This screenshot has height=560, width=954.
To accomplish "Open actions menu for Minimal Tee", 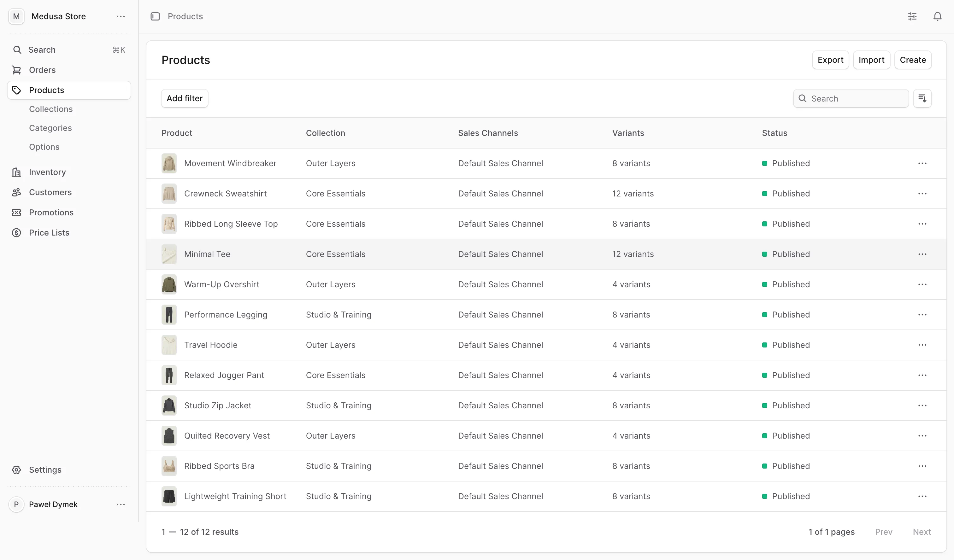I will point(922,254).
